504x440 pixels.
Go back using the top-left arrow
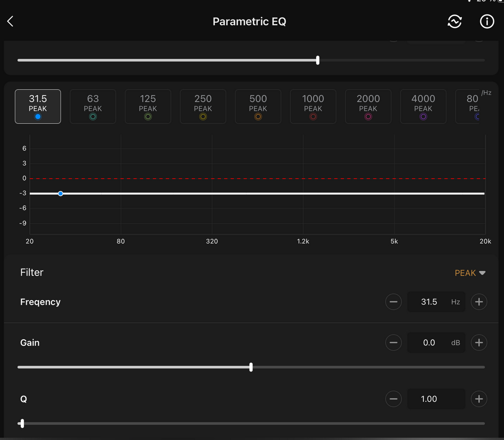coord(11,21)
